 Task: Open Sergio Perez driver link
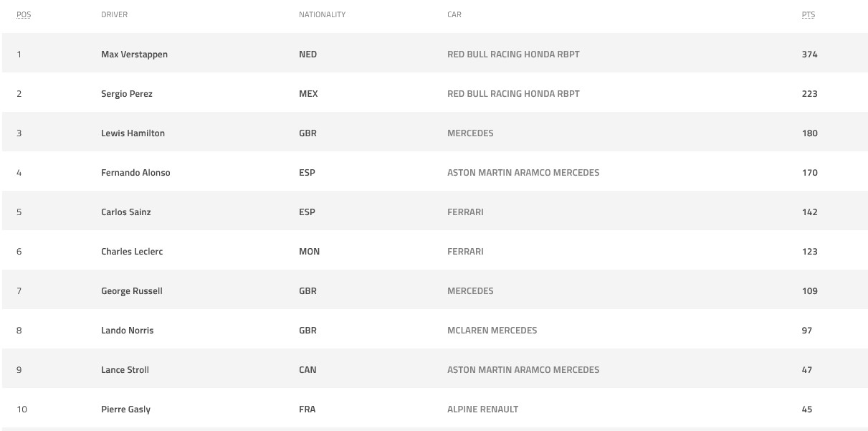[x=127, y=94]
